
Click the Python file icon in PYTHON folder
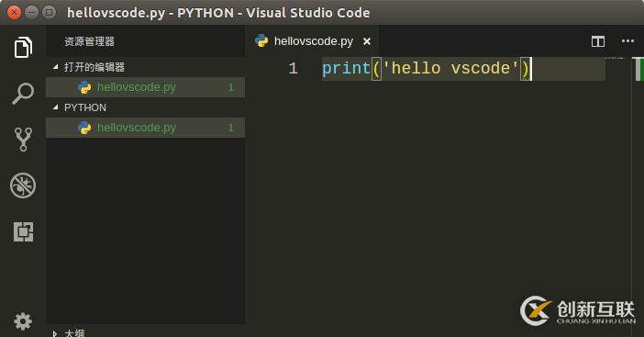84,128
